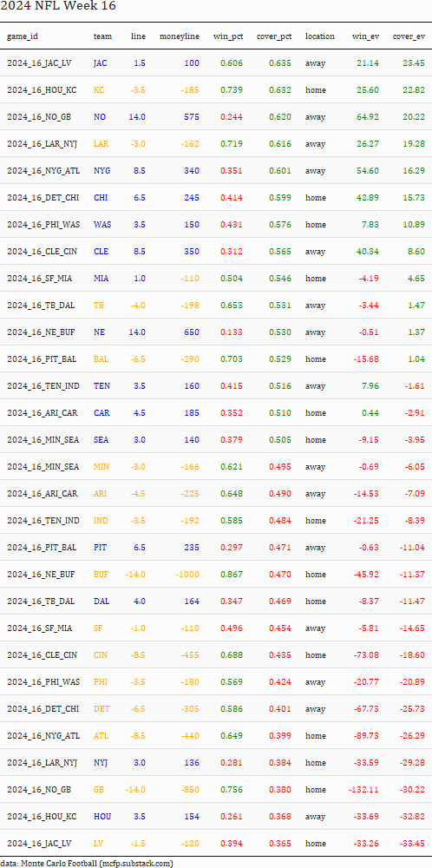Click the PHI team cell
Screen dimensions: 432x868
click(101, 682)
